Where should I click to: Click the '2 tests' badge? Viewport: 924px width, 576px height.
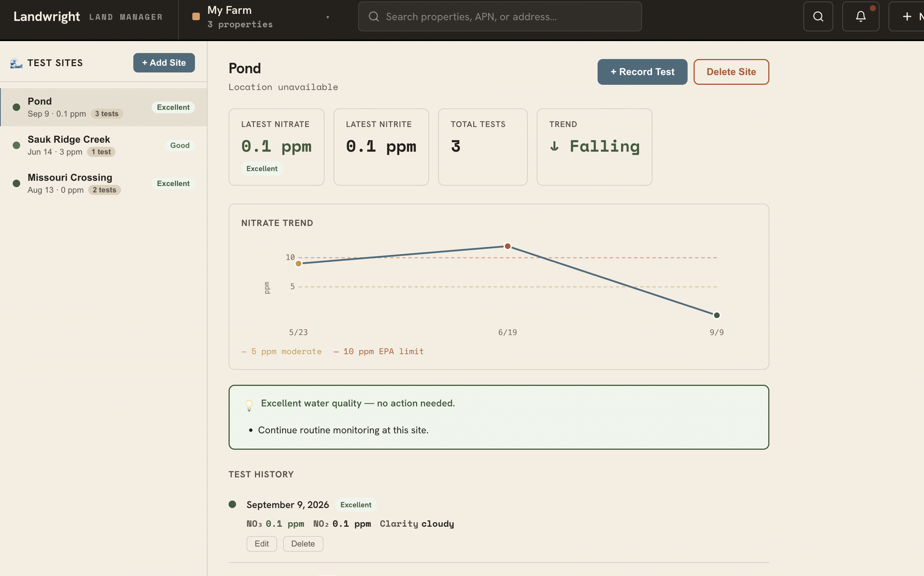(104, 190)
